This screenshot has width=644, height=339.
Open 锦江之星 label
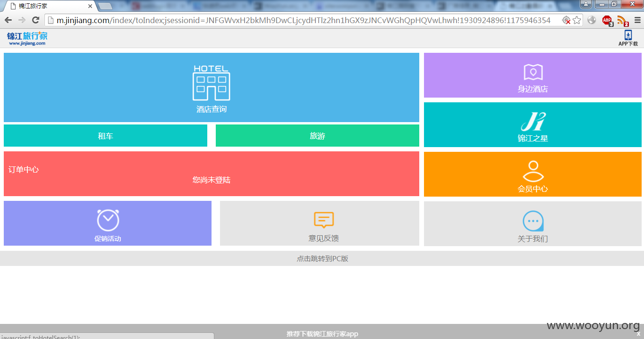pos(533,138)
